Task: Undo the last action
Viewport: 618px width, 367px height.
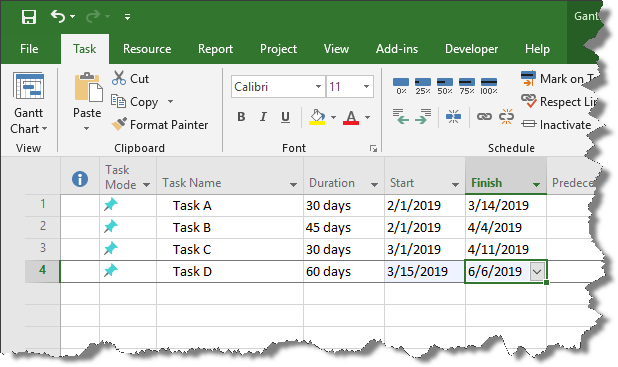Action: click(58, 17)
